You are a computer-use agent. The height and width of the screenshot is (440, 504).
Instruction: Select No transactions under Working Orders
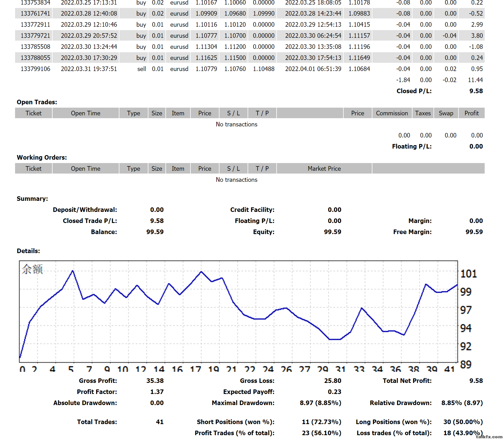(237, 180)
